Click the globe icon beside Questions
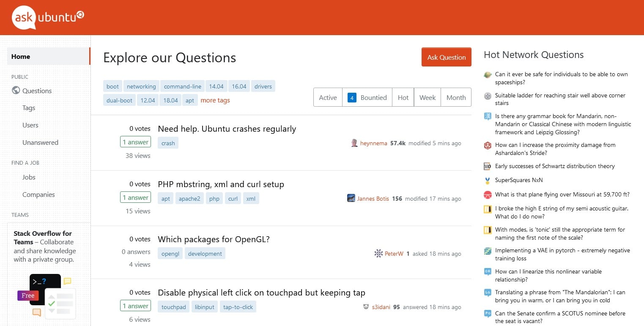The image size is (644, 326). point(16,90)
